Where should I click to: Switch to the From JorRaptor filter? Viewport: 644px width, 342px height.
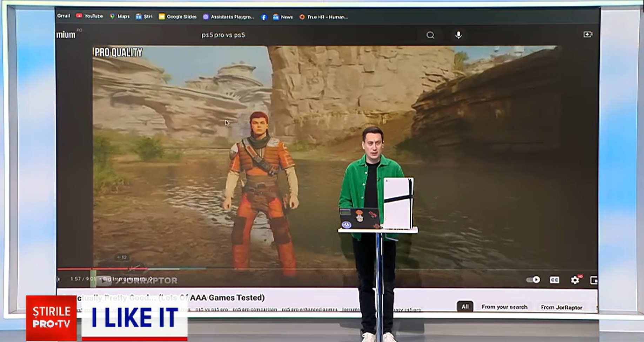[562, 308]
